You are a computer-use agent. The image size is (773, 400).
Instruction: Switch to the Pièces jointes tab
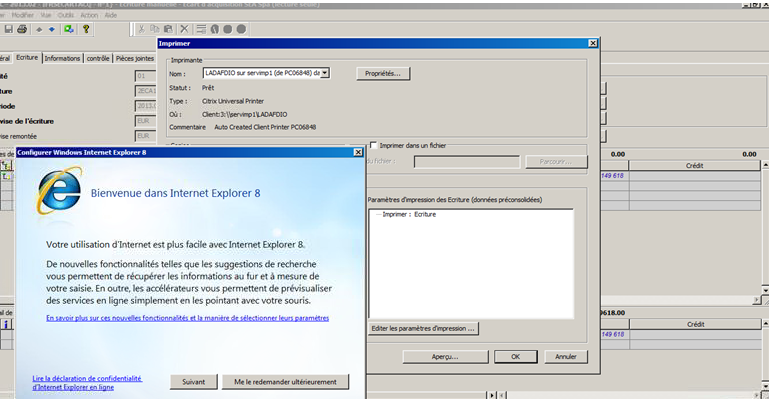point(135,58)
